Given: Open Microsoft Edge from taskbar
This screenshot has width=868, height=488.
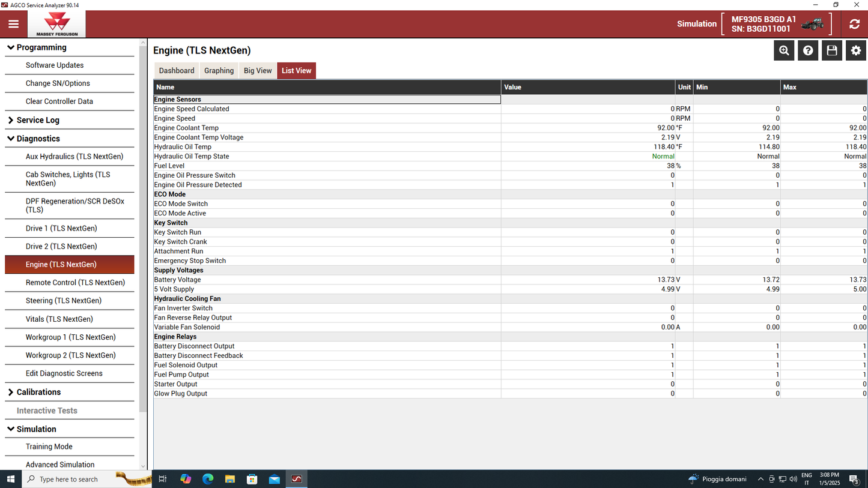Looking at the screenshot, I should tap(208, 479).
